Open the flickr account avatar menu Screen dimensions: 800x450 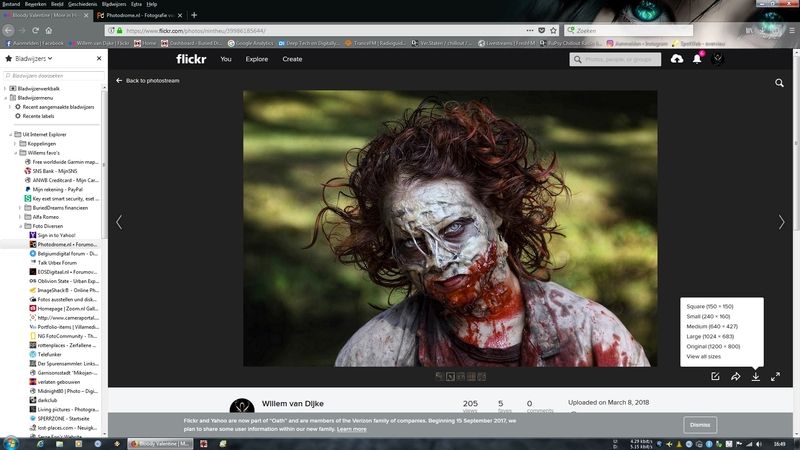717,59
